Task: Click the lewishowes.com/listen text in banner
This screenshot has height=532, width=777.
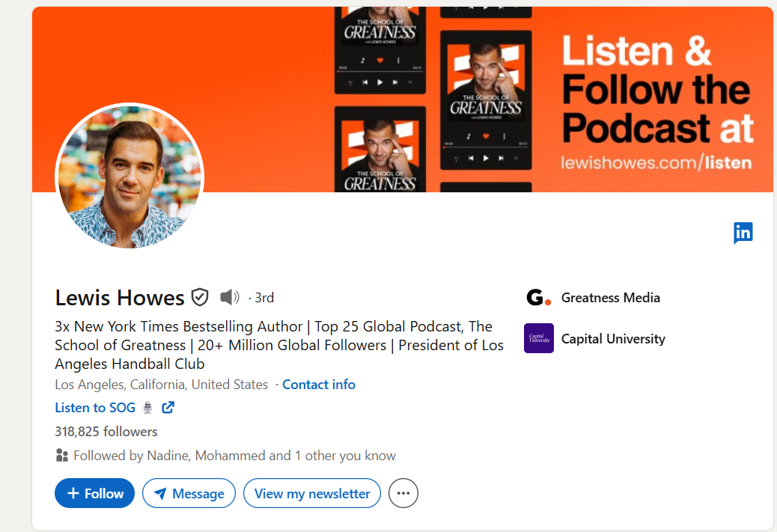Action: tap(656, 162)
